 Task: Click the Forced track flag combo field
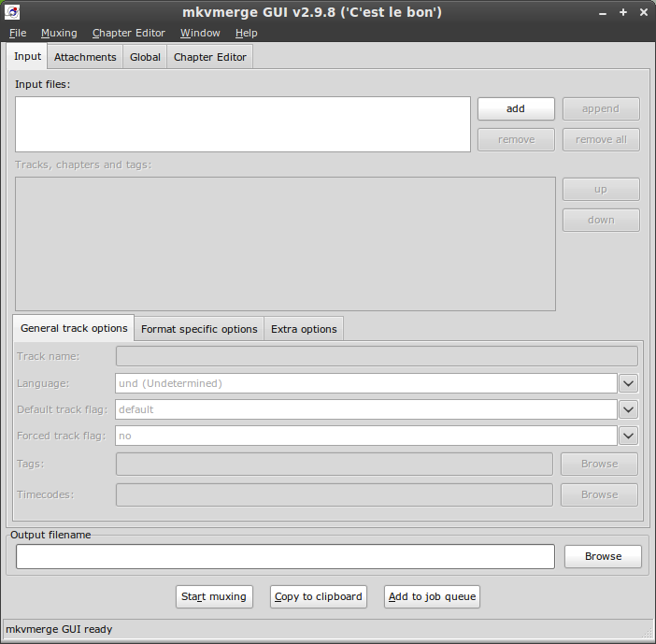366,436
